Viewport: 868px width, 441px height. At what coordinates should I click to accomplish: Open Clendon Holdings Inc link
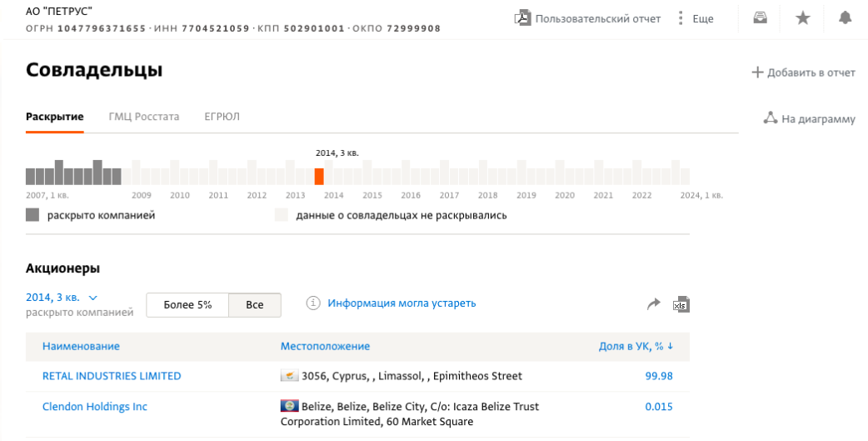(x=95, y=407)
